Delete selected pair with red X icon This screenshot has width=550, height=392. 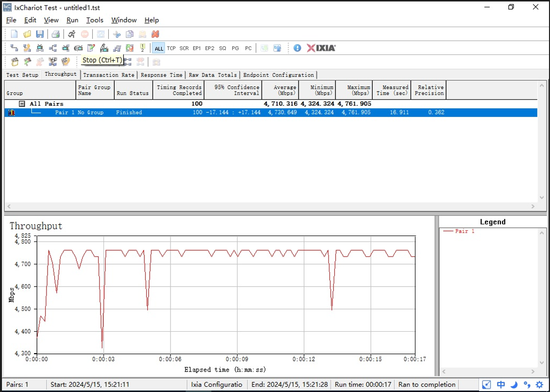tap(155, 34)
